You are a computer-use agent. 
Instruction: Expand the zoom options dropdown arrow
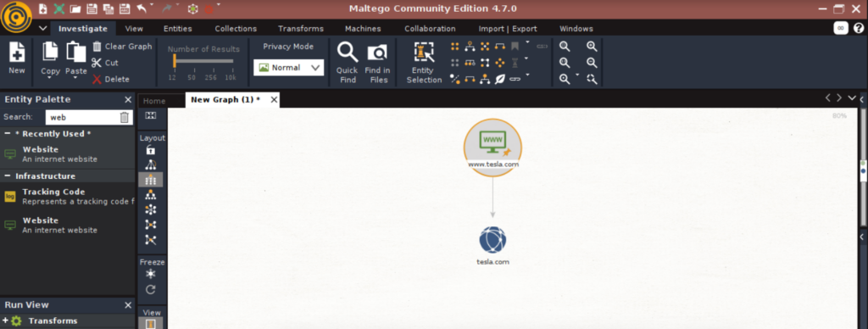(x=577, y=75)
